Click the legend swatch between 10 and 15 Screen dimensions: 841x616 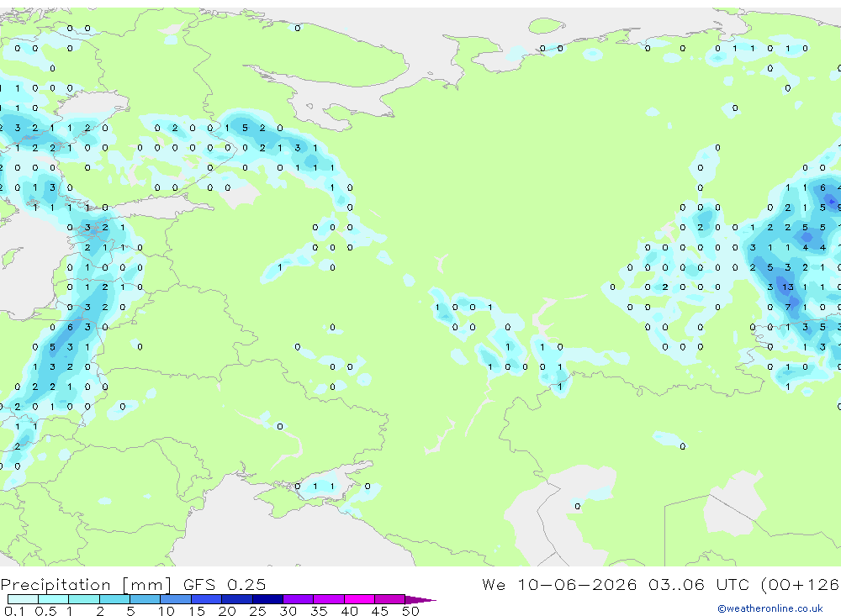176,599
